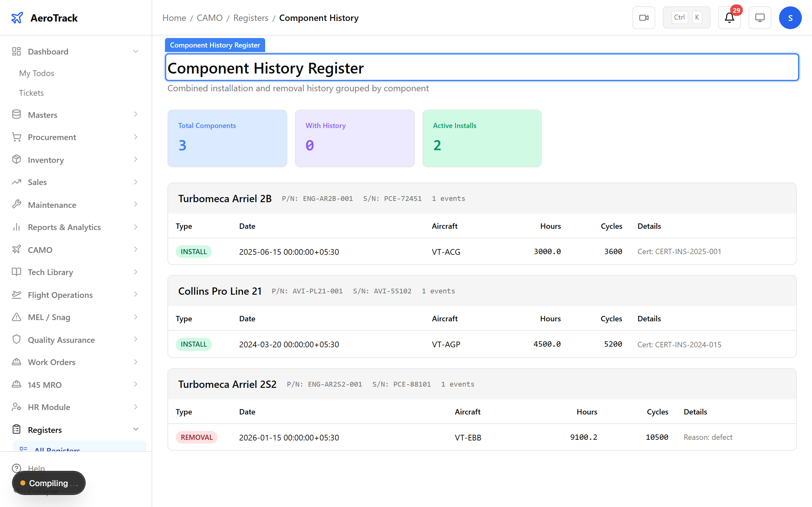Expand the Maintenance menu
Screen dimensions: 812x507
click(135, 204)
